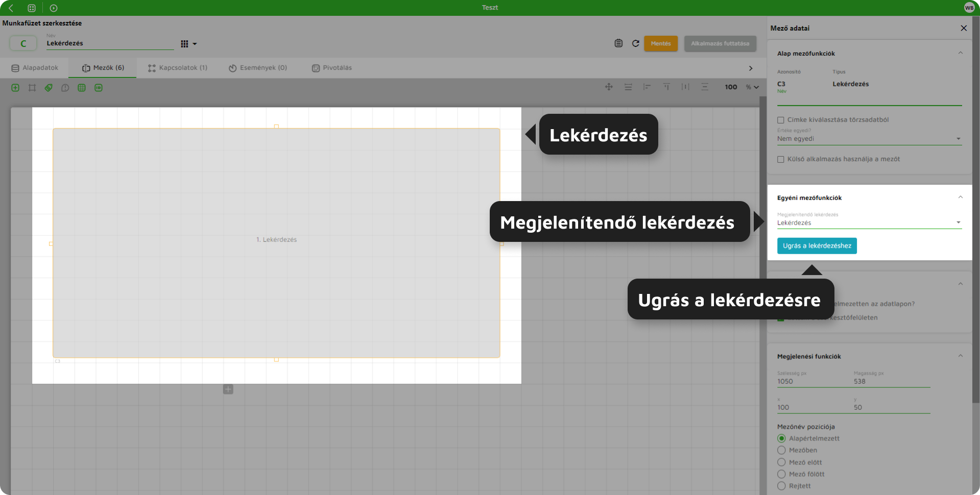This screenshot has height=495, width=980.
Task: Open the grid menu next to the name field
Action: [188, 44]
